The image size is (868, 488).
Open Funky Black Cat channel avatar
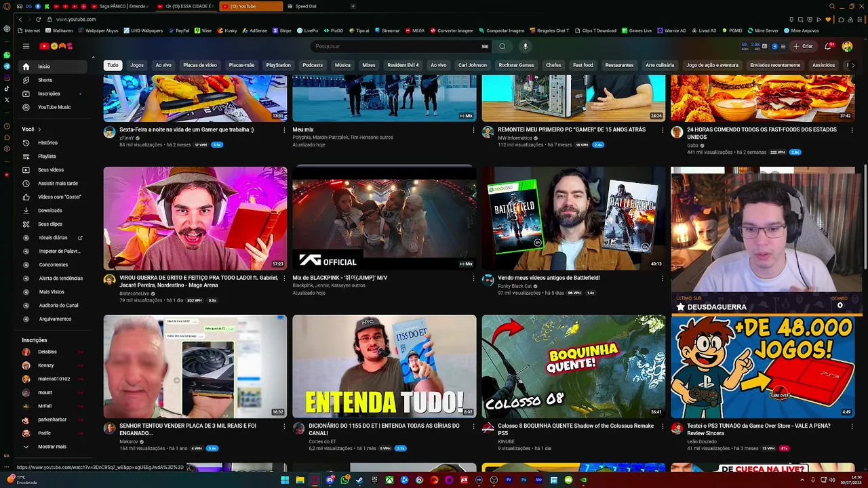tap(488, 280)
